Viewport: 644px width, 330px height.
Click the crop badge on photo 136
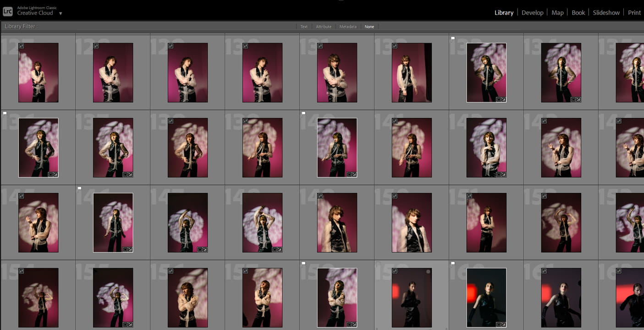(x=50, y=174)
